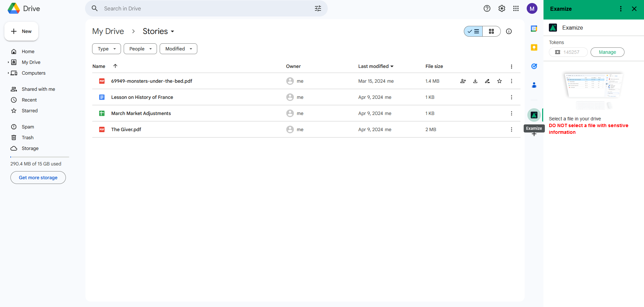This screenshot has width=644, height=307.
Task: Sort by Name column header
Action: 99,66
